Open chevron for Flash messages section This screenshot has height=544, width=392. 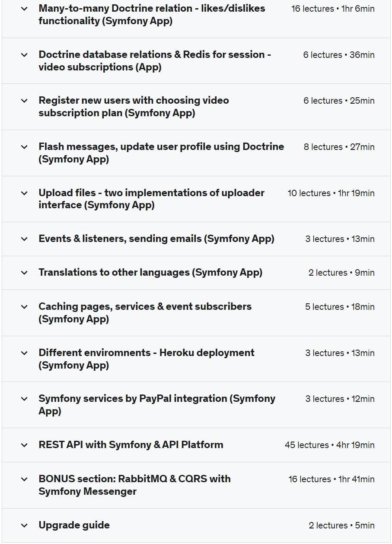tap(24, 147)
